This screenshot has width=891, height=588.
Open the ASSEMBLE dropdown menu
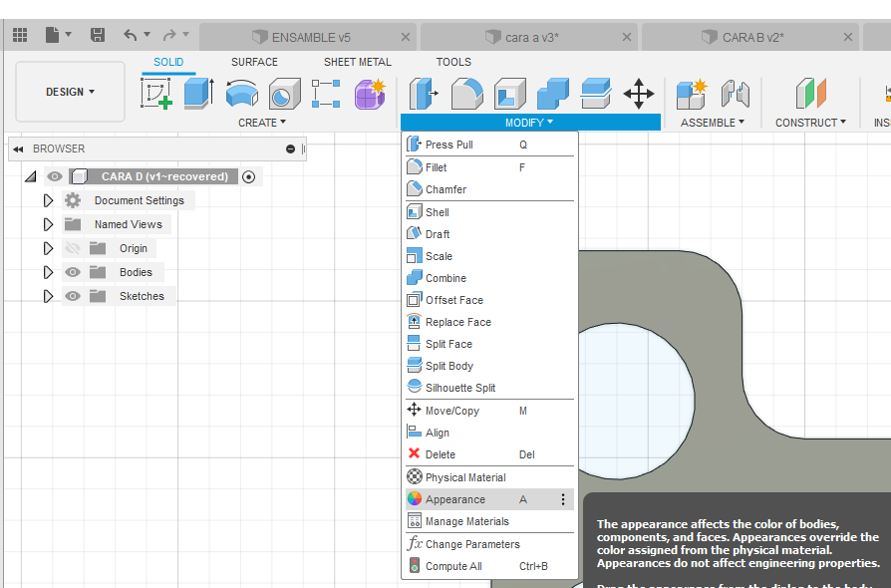pos(712,123)
